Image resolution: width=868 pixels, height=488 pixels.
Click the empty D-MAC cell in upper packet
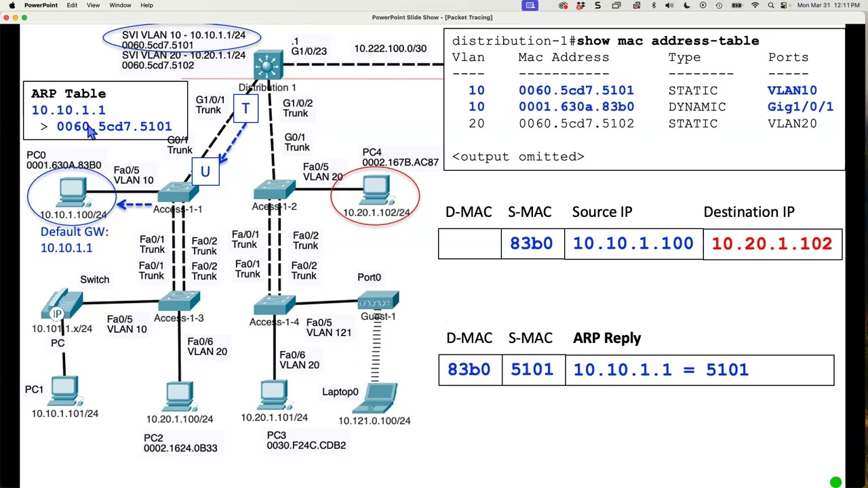[470, 244]
